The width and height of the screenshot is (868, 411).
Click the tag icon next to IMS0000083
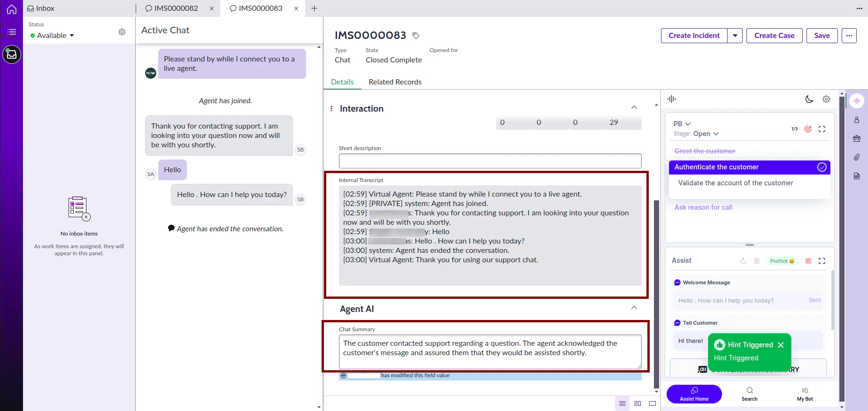(415, 36)
